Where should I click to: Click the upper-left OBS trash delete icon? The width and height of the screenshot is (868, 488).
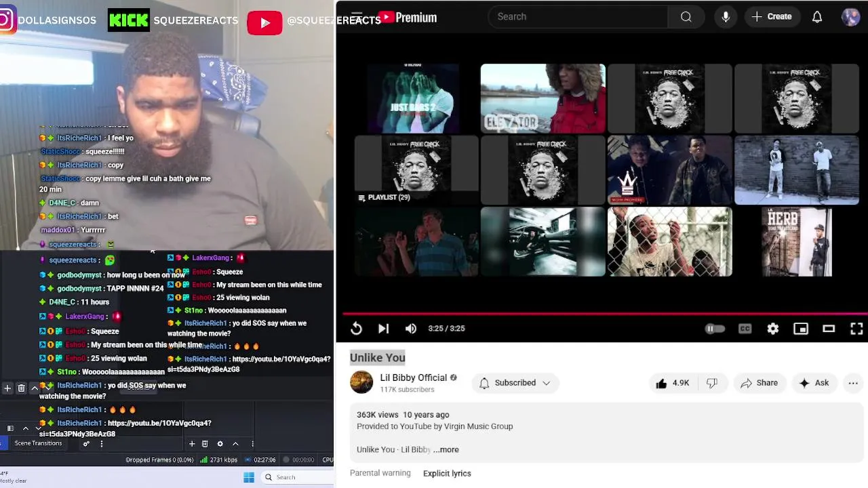click(21, 388)
